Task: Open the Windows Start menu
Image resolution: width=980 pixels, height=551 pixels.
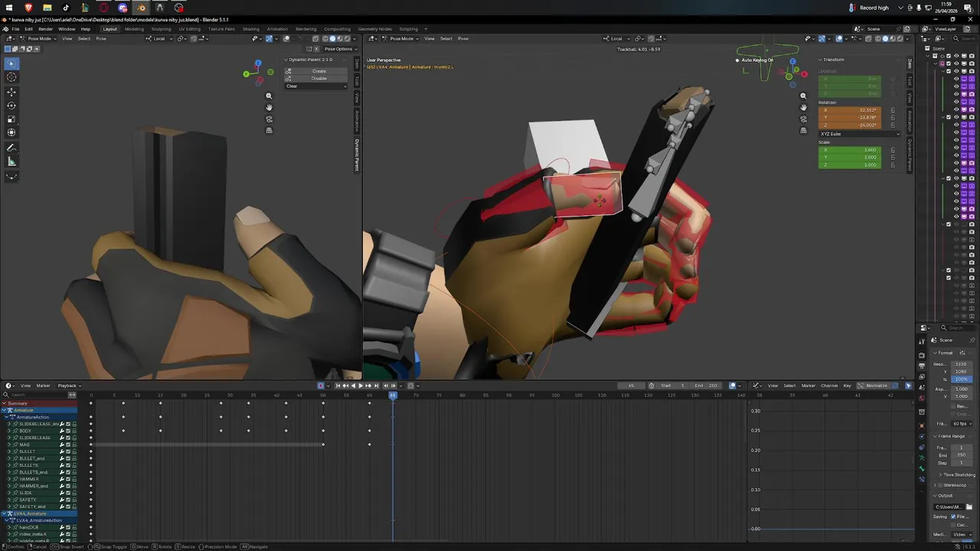Action: [9, 8]
